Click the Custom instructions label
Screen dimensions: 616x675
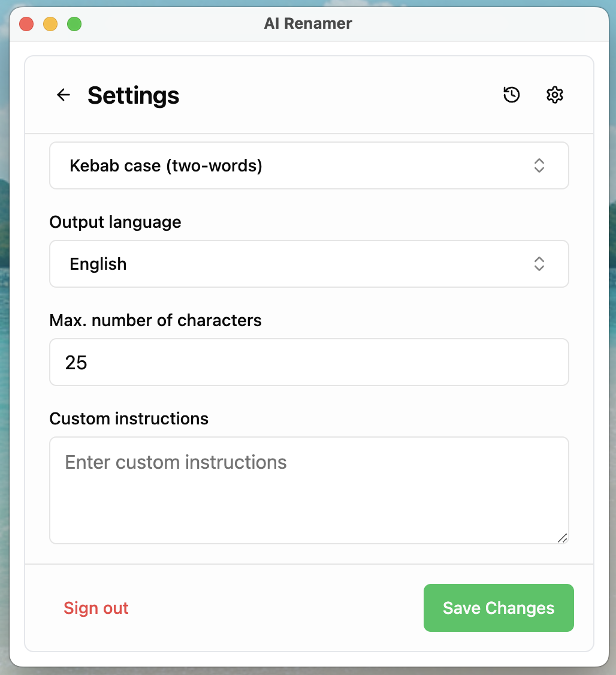[x=129, y=418]
